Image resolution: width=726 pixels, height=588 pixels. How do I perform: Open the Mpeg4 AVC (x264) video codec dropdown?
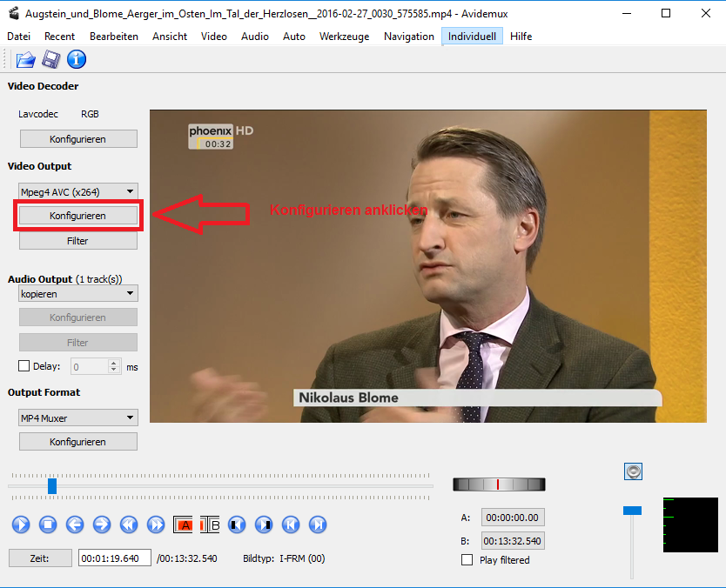(x=78, y=191)
